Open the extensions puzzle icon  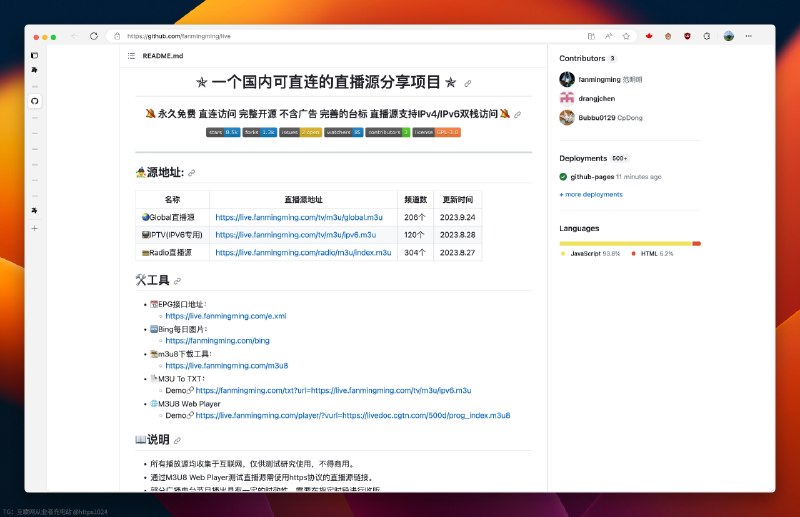(x=707, y=36)
